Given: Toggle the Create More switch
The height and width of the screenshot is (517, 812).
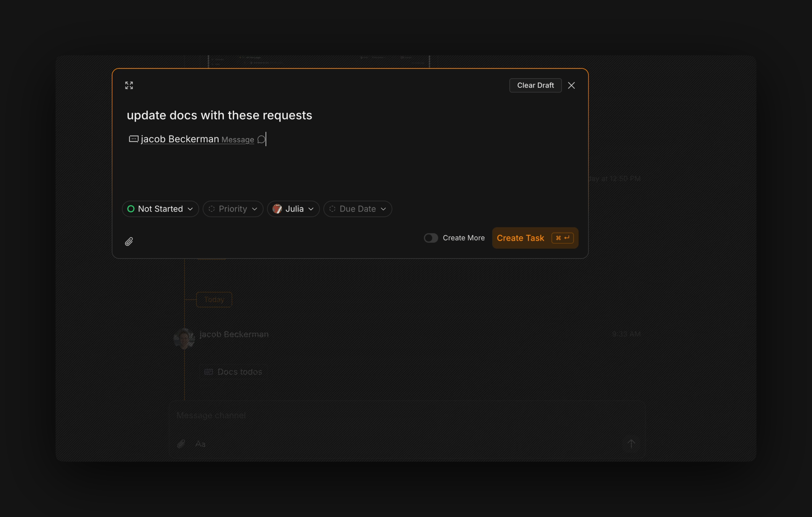Looking at the screenshot, I should (431, 238).
